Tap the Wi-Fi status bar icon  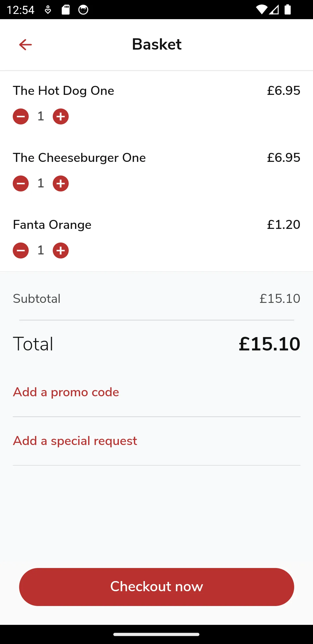(x=261, y=10)
